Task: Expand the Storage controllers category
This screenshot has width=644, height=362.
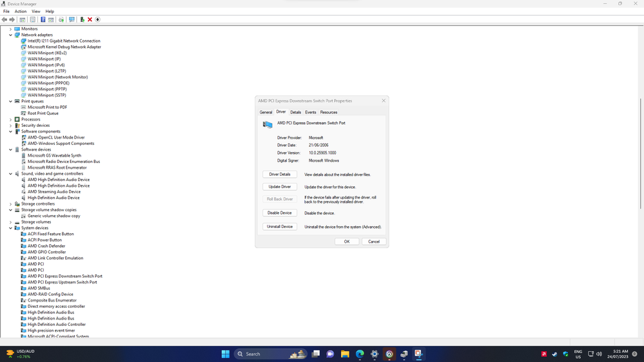Action: click(11, 204)
